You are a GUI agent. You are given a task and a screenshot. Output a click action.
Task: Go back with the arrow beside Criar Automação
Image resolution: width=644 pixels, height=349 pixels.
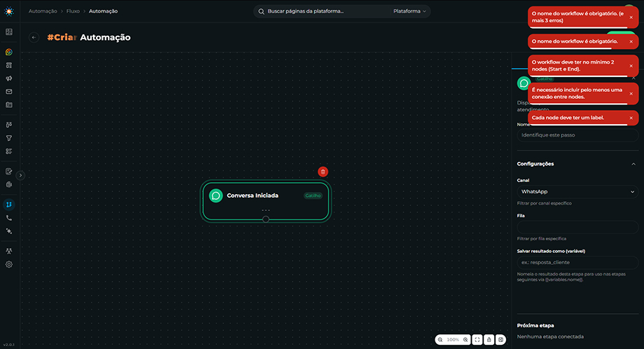click(34, 37)
